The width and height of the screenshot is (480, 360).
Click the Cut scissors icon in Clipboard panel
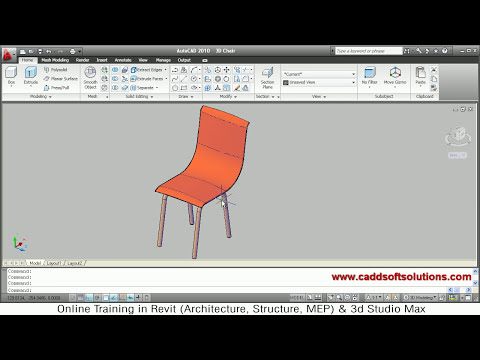[x=434, y=70]
